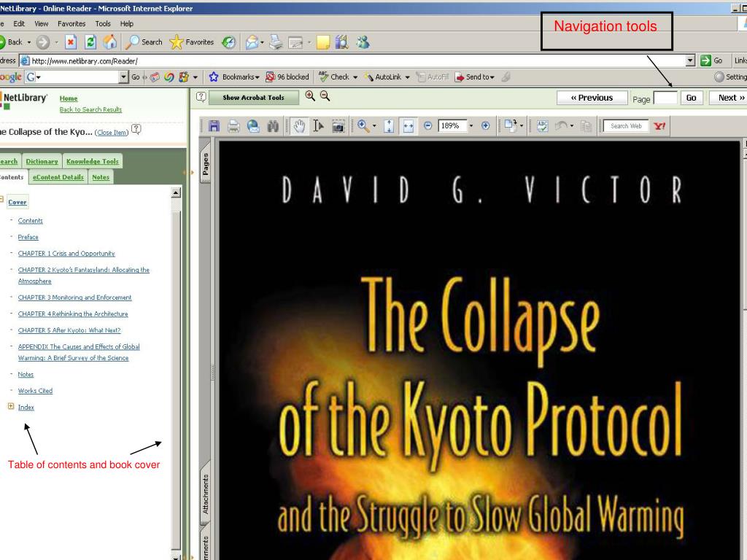Click the help question icon beside Show Acrobat Tools
Viewport: 747px width, 560px height.
(x=201, y=97)
